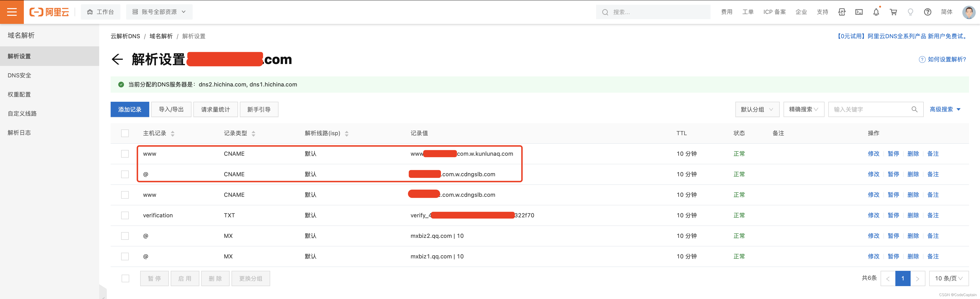Open 自定义线路 in the sidebar

[49, 113]
